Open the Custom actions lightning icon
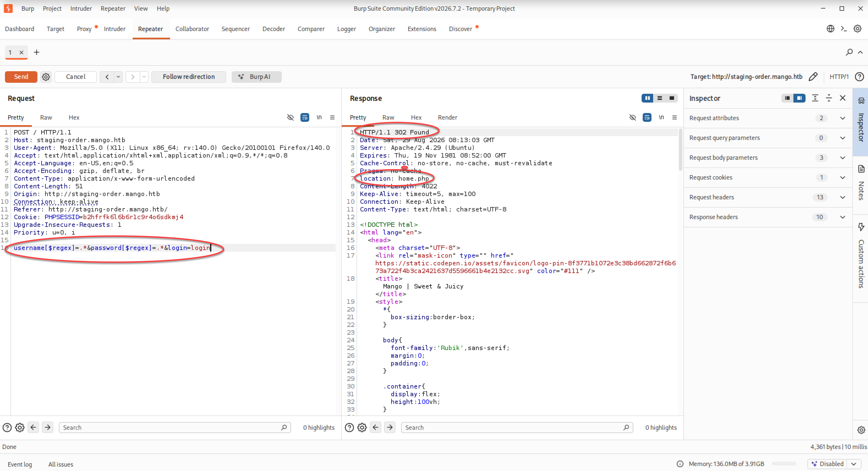 coord(861,227)
